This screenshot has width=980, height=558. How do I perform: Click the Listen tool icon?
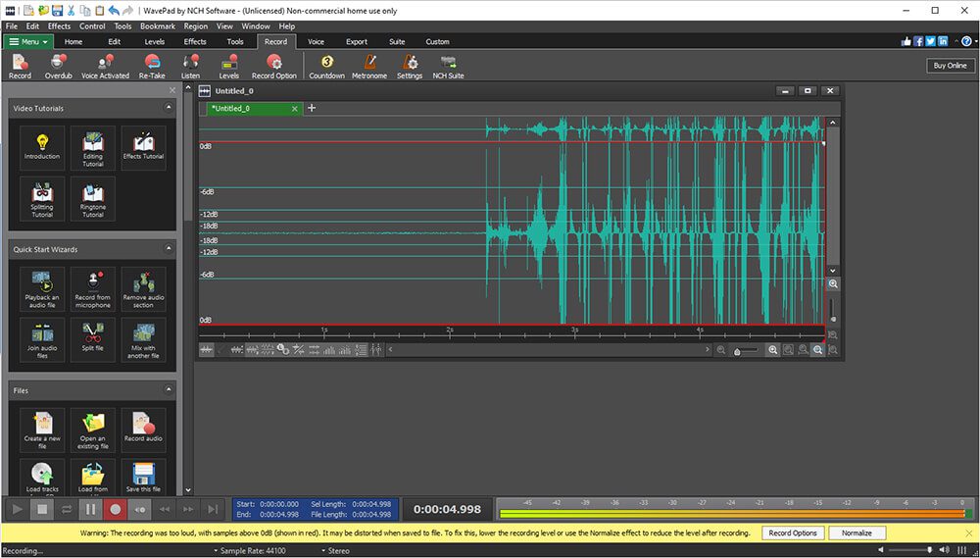click(191, 67)
